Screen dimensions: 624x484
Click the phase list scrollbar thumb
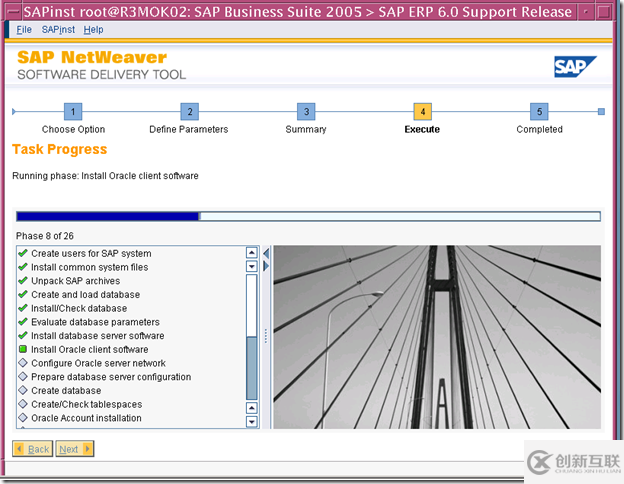252,368
